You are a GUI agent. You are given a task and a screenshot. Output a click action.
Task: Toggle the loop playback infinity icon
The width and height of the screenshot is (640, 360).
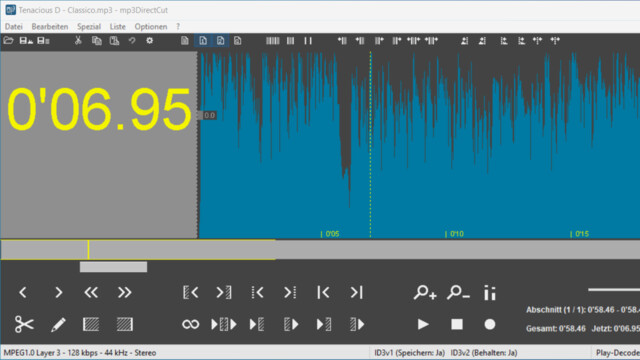pyautogui.click(x=191, y=324)
